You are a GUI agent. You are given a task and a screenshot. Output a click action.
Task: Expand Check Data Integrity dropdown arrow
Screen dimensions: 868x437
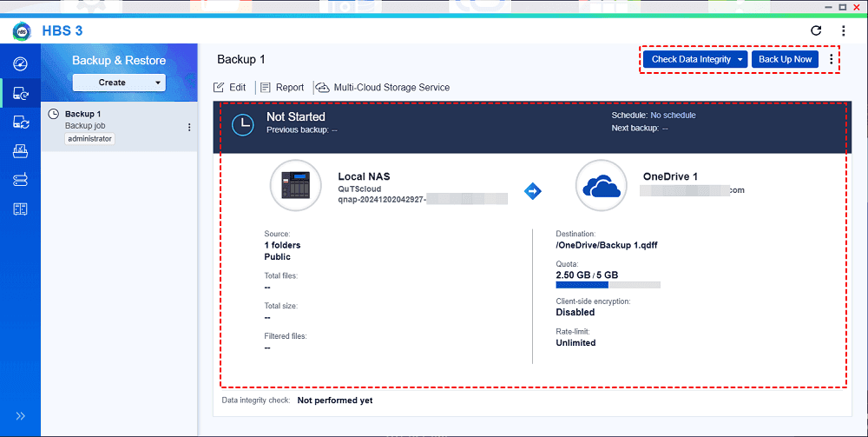tap(739, 60)
